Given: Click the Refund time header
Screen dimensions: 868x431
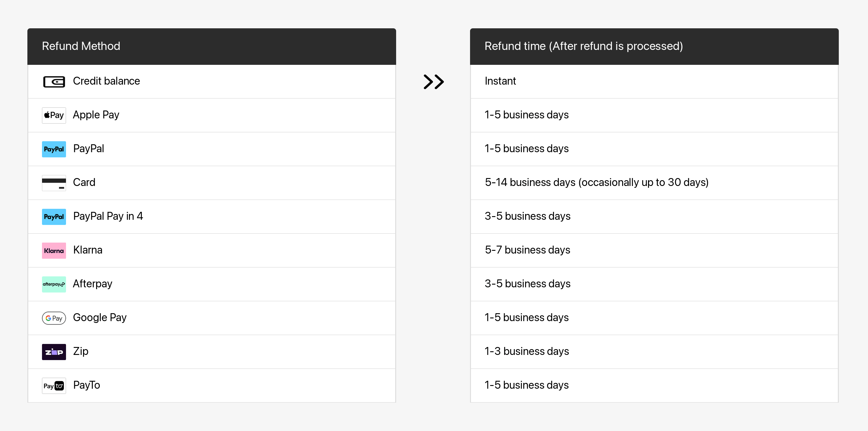Looking at the screenshot, I should tap(583, 46).
